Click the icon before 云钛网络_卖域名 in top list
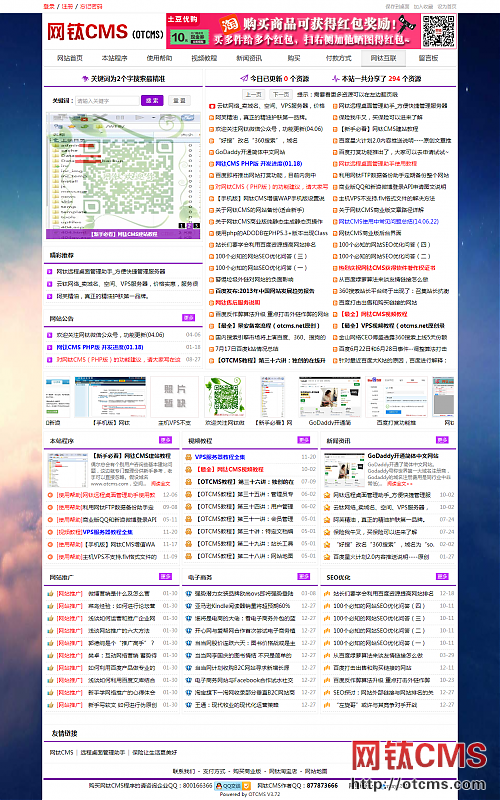The width and height of the screenshot is (500, 800). coord(212,106)
